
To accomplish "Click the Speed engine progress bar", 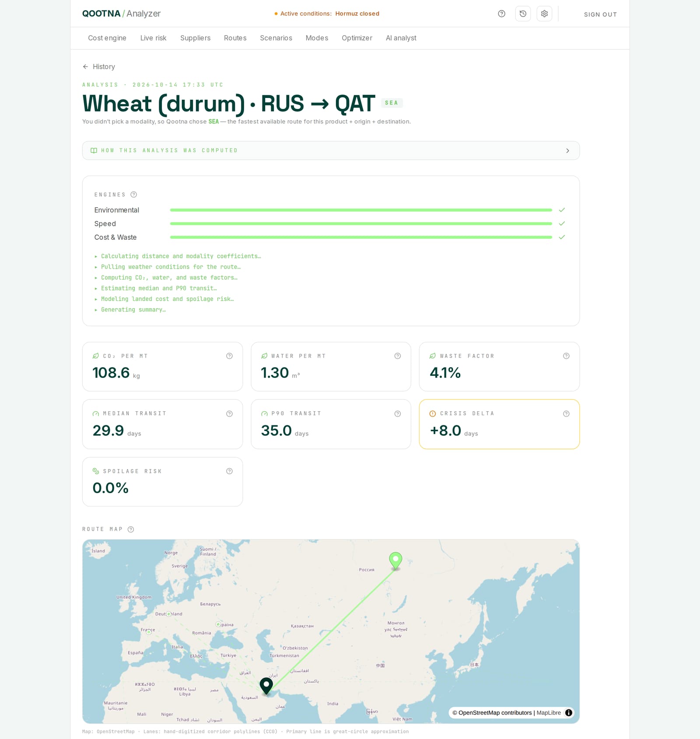I will 361,224.
